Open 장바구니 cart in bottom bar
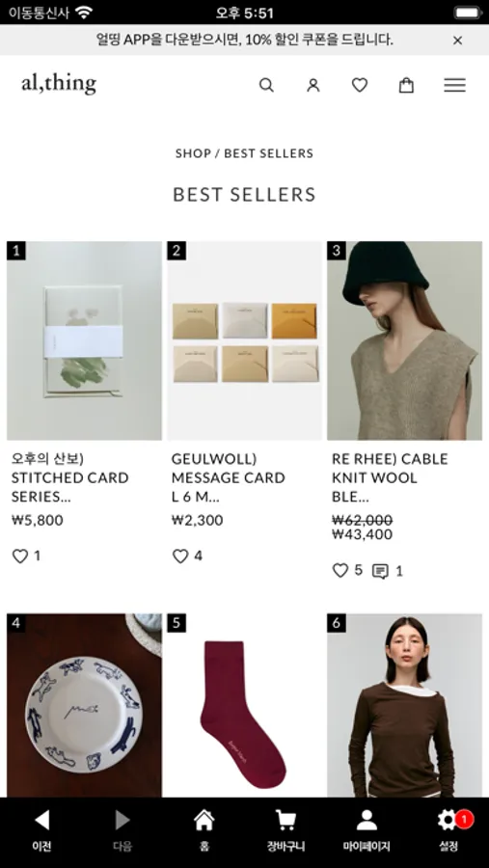The width and height of the screenshot is (489, 868). tap(285, 829)
